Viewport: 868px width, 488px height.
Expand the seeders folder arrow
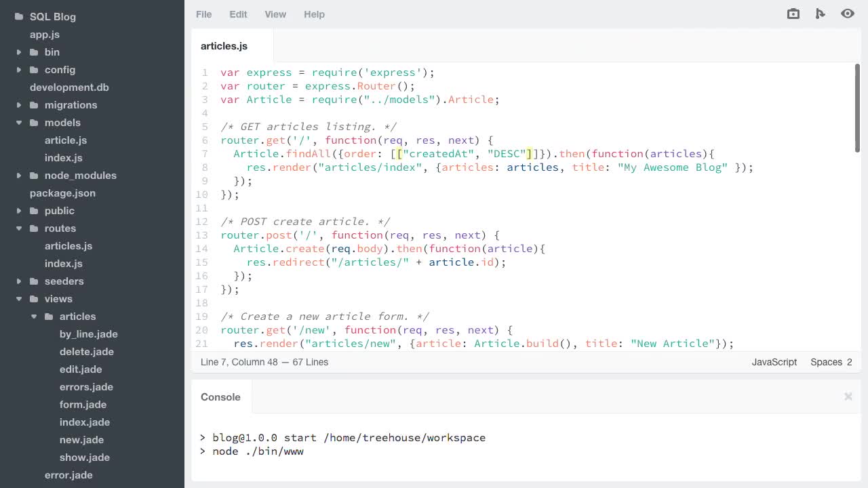tap(19, 281)
